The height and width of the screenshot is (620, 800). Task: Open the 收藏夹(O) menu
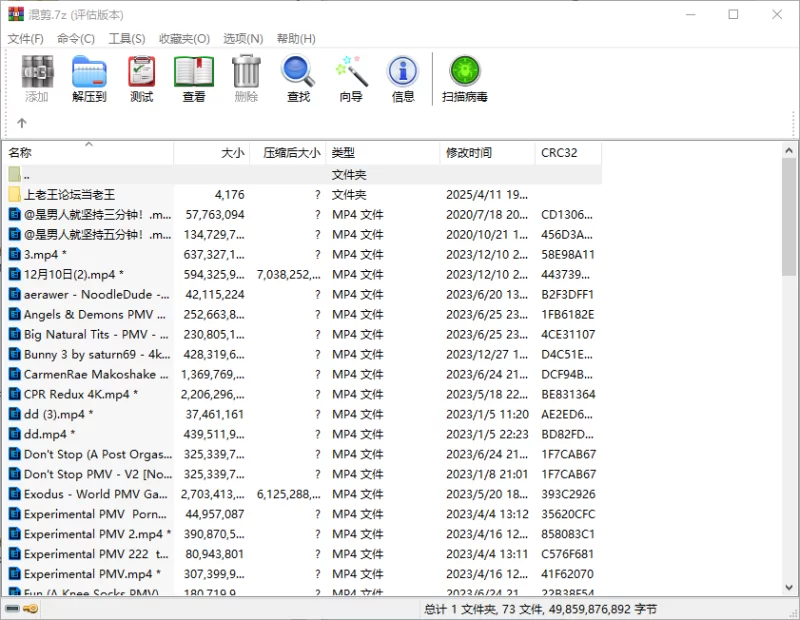[x=184, y=39]
